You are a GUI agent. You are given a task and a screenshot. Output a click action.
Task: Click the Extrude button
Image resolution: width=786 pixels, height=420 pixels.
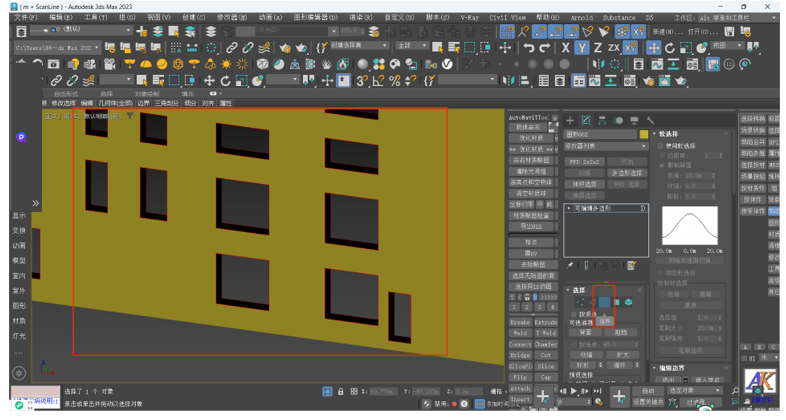click(x=546, y=323)
